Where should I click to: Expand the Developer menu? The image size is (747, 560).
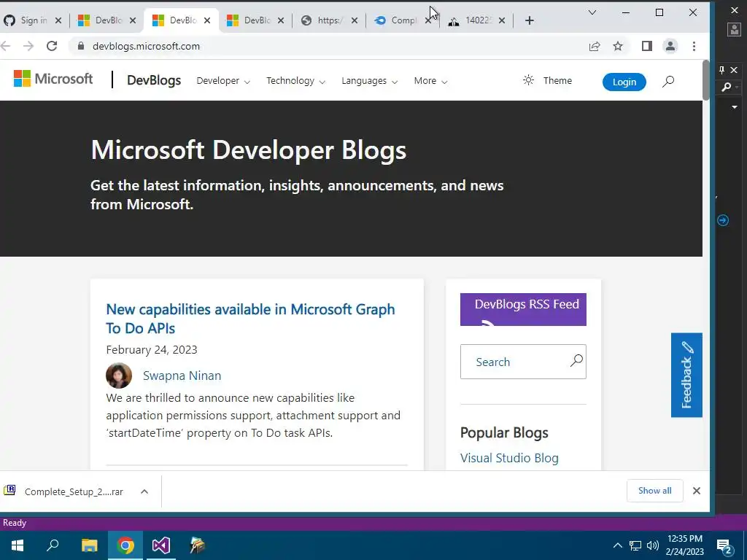coord(223,81)
